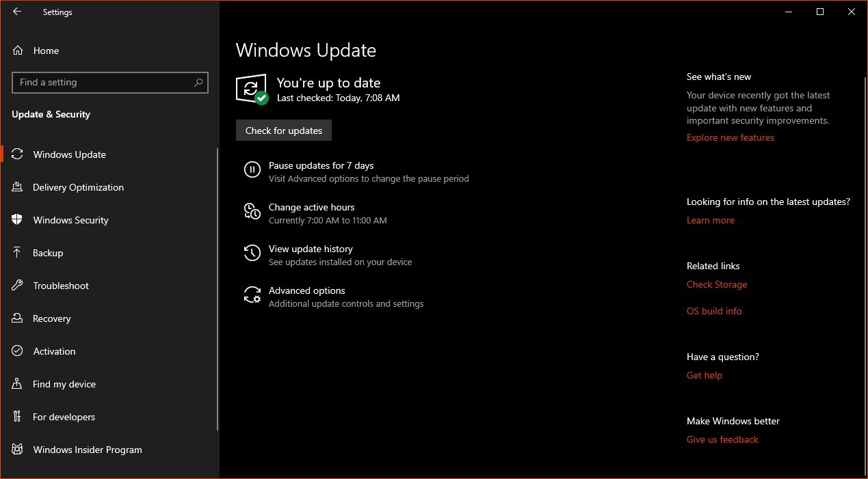
Task: Click the Windows Update sync arrows sidebar icon
Action: click(18, 154)
